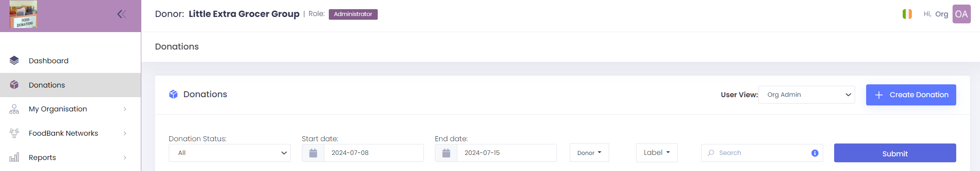Open the Donor filter dropdown
Viewport: 980px width, 171px height.
click(589, 153)
